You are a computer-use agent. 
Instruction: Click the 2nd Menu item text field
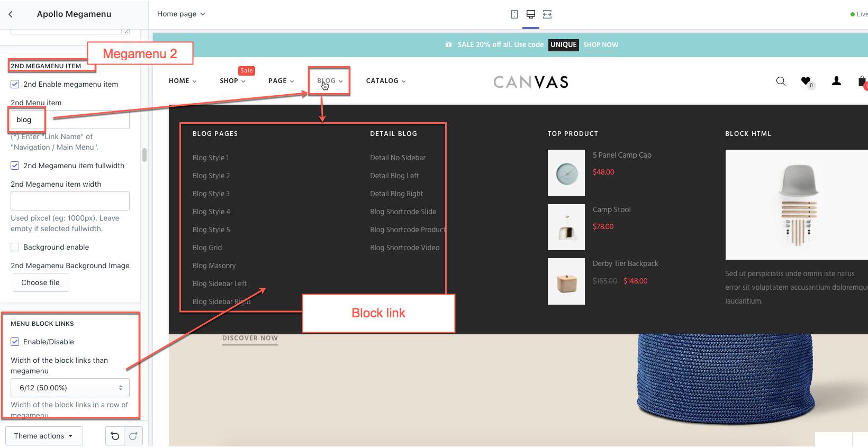[x=70, y=120]
